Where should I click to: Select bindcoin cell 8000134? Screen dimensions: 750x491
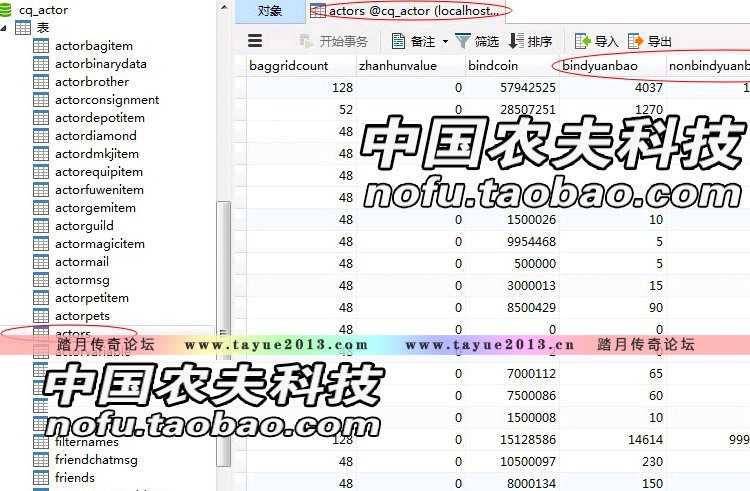pos(512,483)
